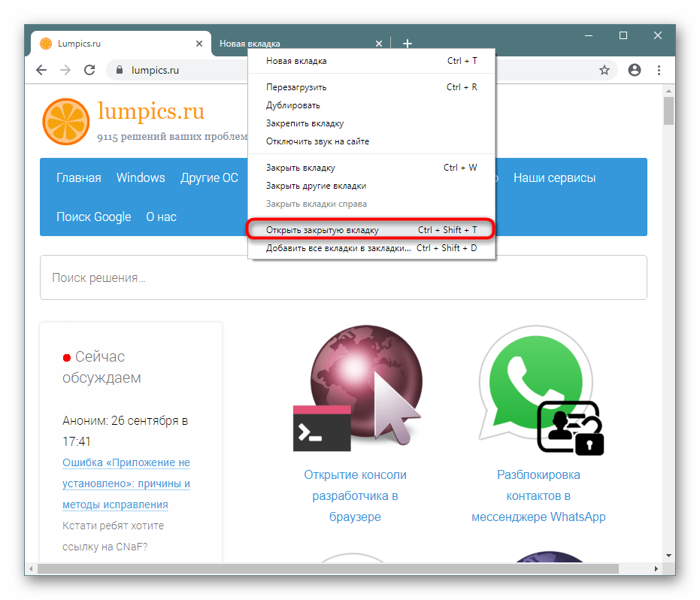Click the padlock icon in the address bar

pyautogui.click(x=120, y=70)
